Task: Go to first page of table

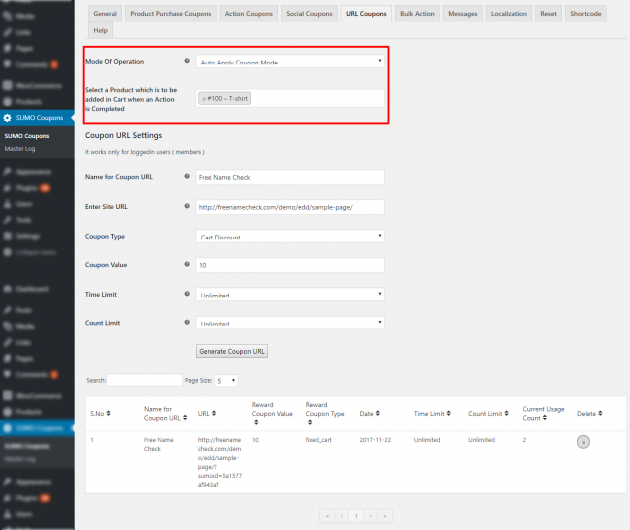Action: tap(327, 516)
